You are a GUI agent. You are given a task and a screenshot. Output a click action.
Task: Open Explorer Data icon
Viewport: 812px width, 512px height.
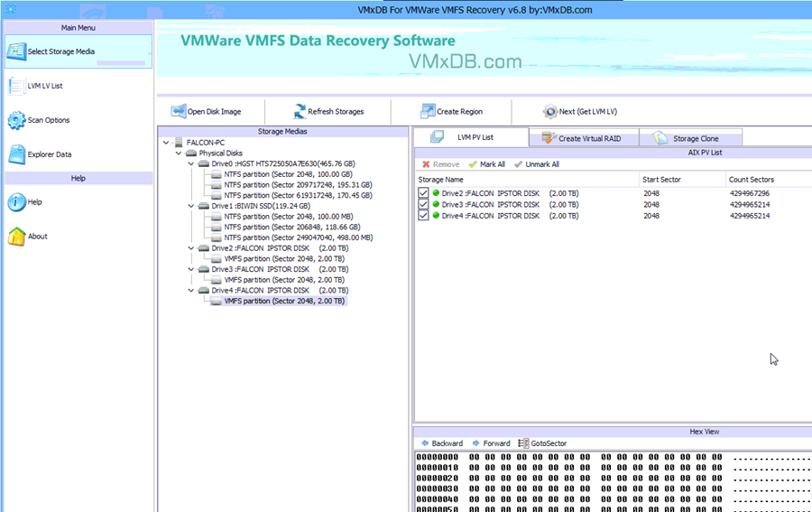click(16, 154)
